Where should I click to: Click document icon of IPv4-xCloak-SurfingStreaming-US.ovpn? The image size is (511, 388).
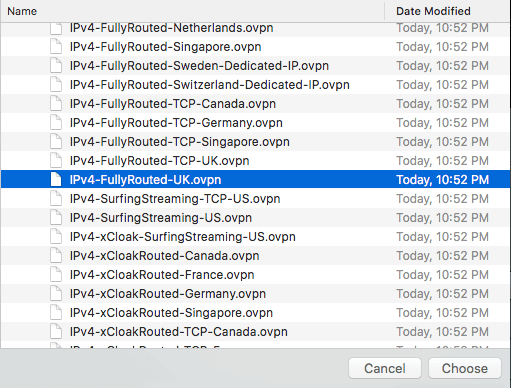pyautogui.click(x=56, y=236)
